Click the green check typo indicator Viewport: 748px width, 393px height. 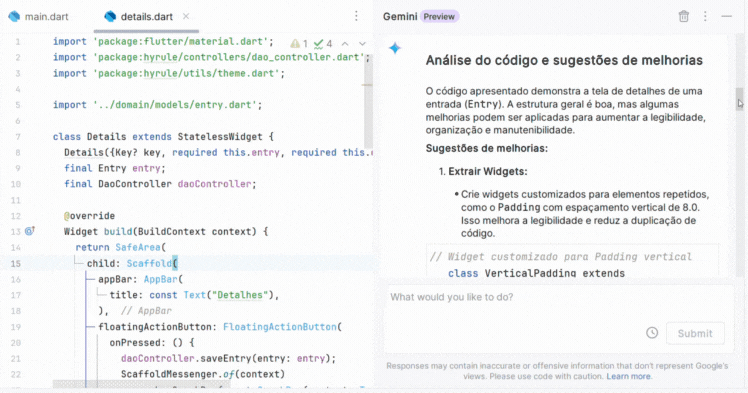point(323,44)
